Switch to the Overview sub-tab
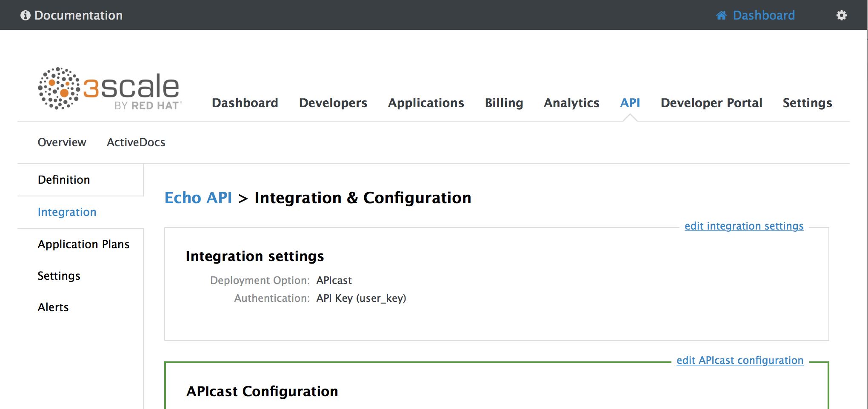The image size is (868, 409). coord(62,142)
